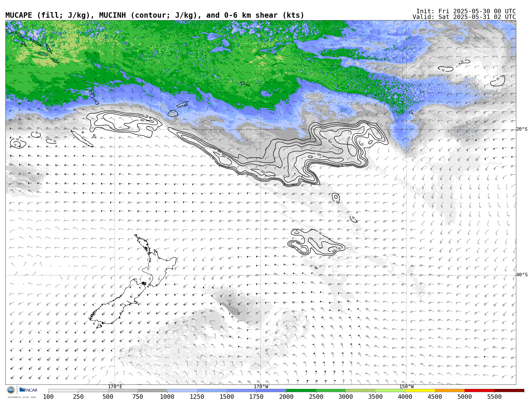Pick the medium gray 500–750 colorbar swatch
The height and width of the screenshot is (400, 532).
tap(123, 391)
